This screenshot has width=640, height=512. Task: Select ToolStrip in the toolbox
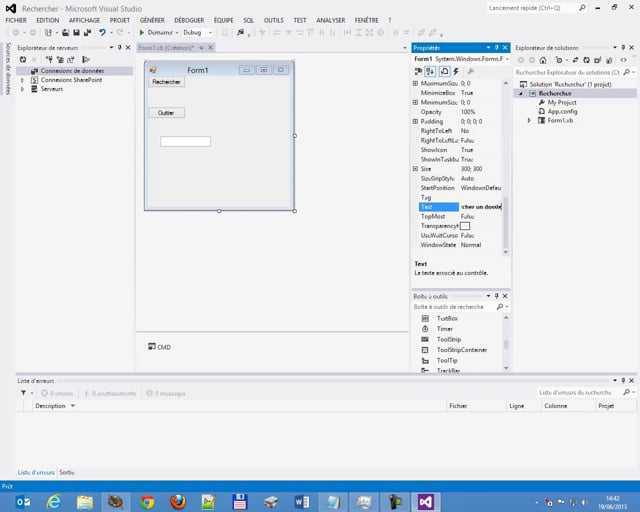pyautogui.click(x=449, y=339)
